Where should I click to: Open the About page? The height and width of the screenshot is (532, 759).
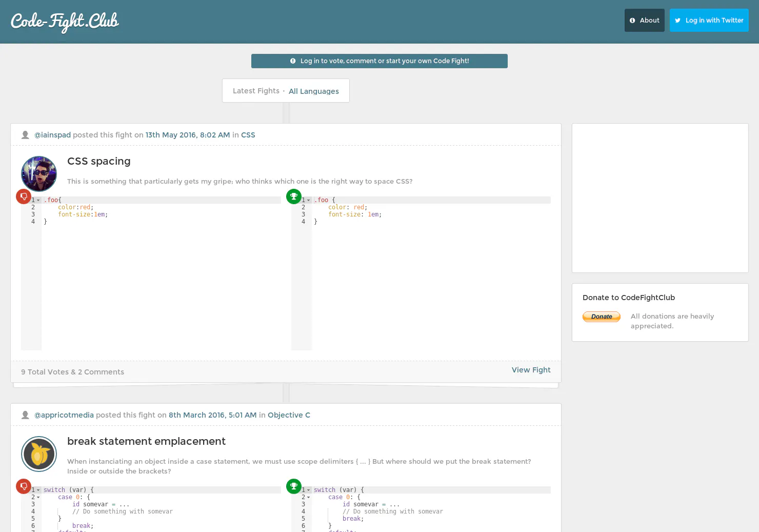(x=645, y=21)
